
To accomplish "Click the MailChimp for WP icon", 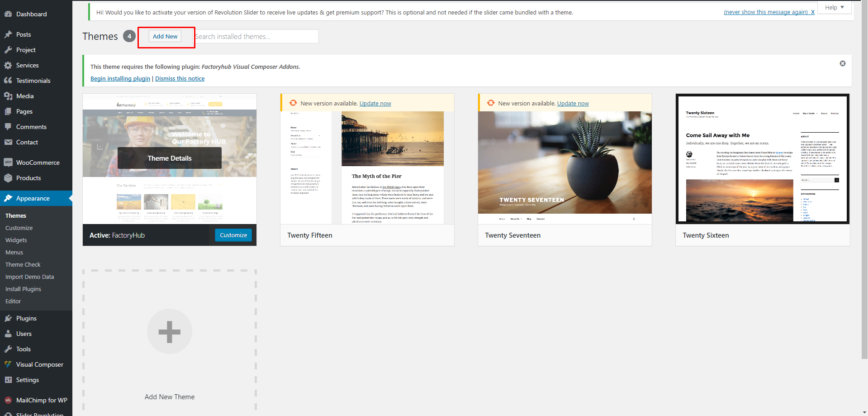I will click(8, 400).
